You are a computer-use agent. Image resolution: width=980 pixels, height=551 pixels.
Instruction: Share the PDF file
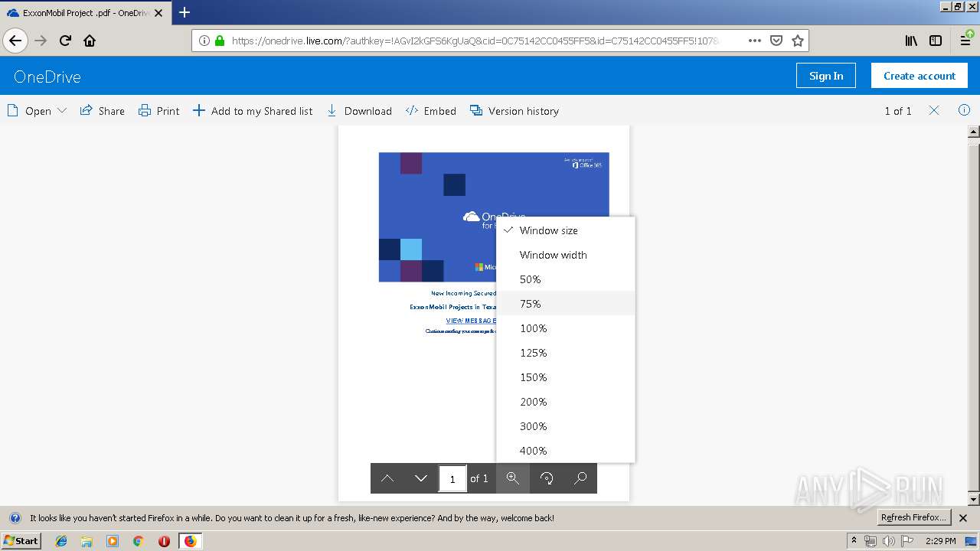pyautogui.click(x=103, y=111)
